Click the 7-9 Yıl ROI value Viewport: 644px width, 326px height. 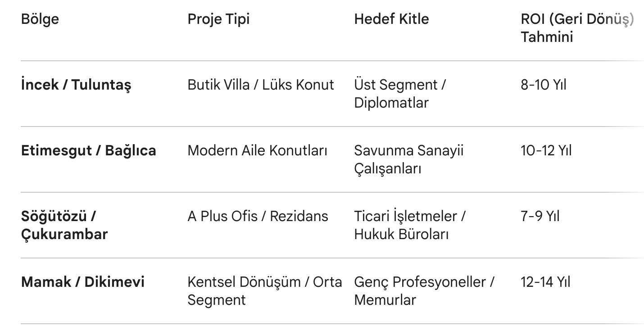pyautogui.click(x=540, y=216)
